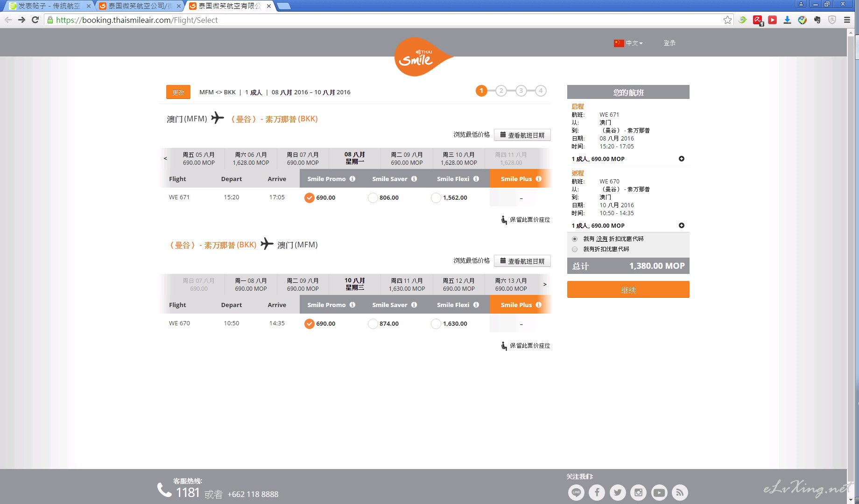Select return date 周四 11 八月
The height and width of the screenshot is (504, 859).
point(407,285)
